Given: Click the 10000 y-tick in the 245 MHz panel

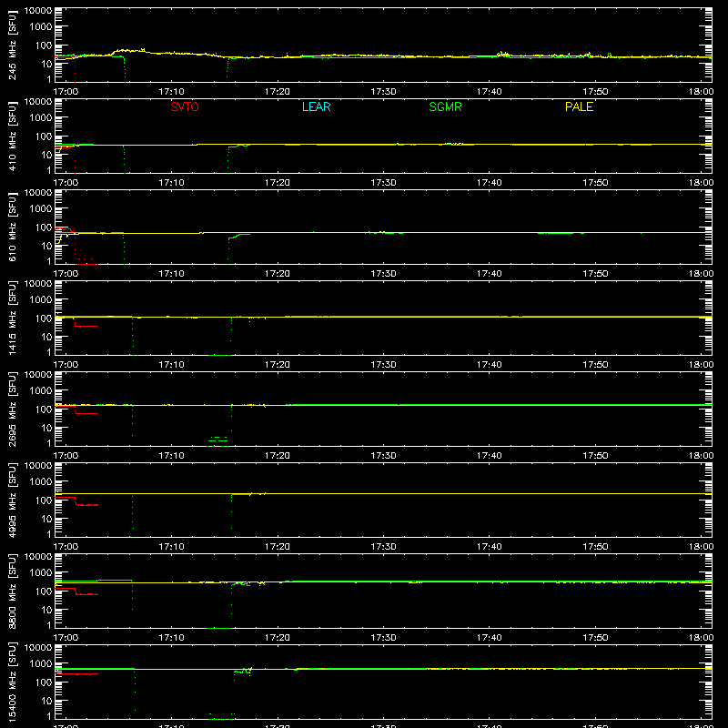Looking at the screenshot, I should click(38, 11).
